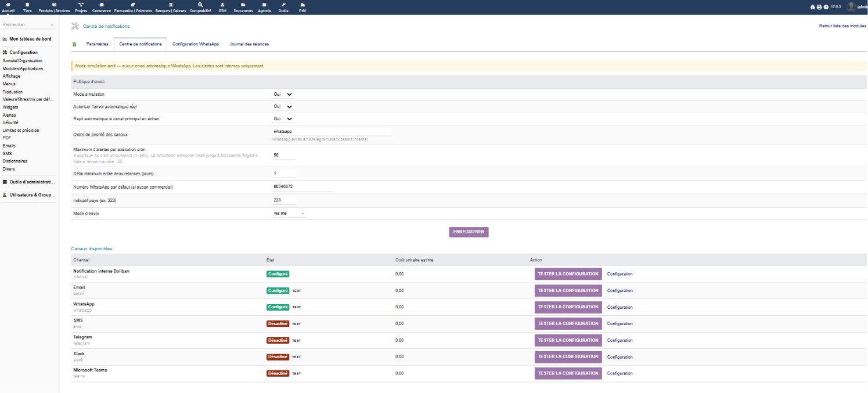
Task: Open the Projets module icon
Action: click(81, 5)
